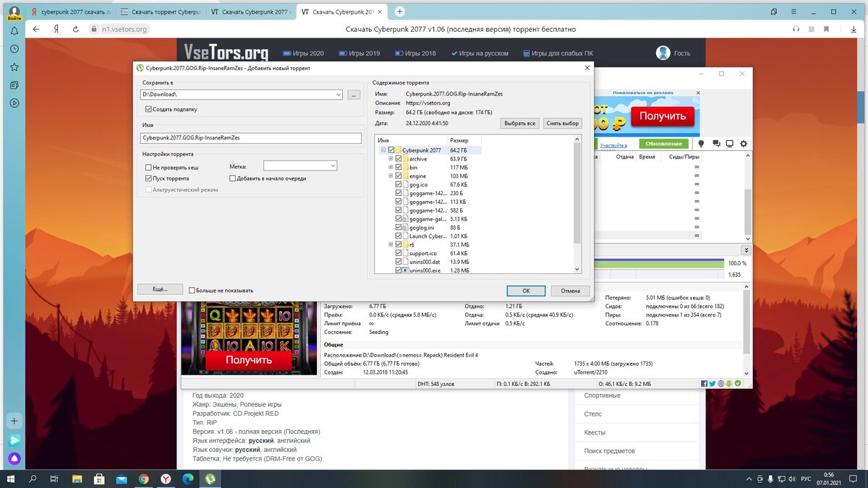Viewport: 868px width, 488px height.
Task: Browse save folder with ... button
Action: pos(354,95)
